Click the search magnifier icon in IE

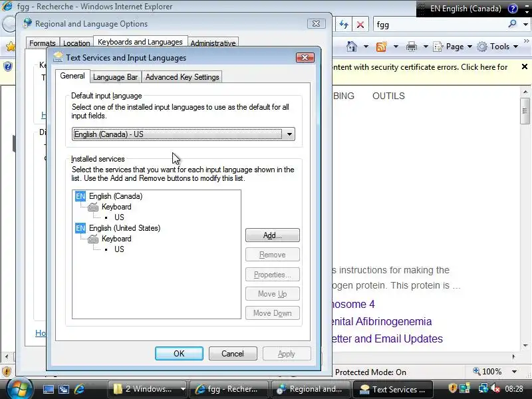[512, 24]
